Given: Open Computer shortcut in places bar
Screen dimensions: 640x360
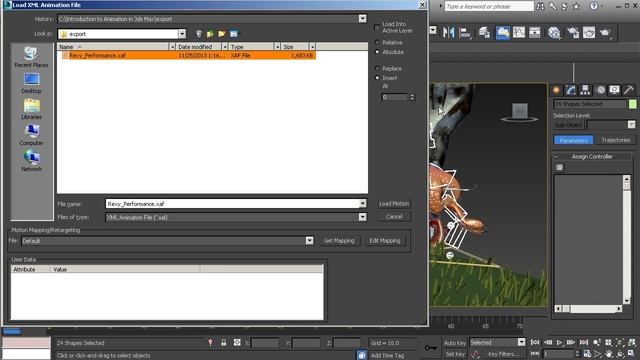Looking at the screenshot, I should pos(31,136).
